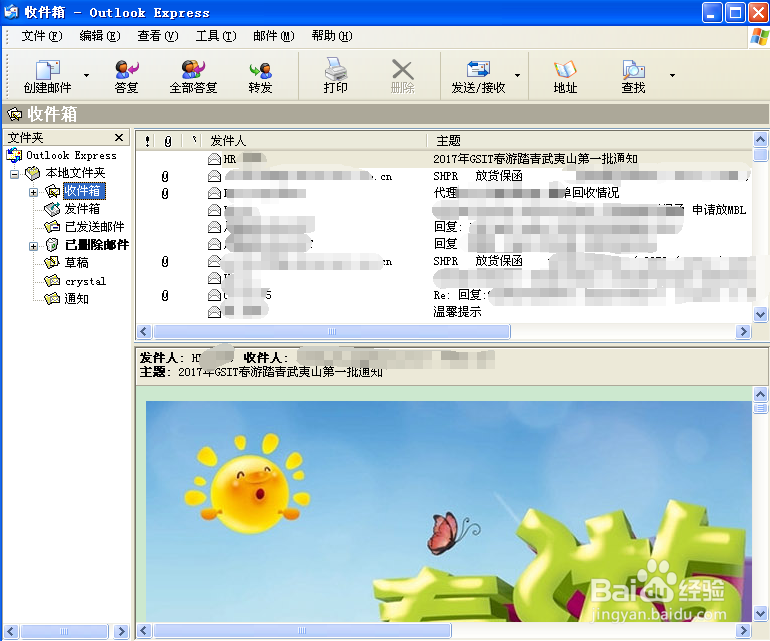Open the 文件(F) menu
Screen dimensions: 770x641
click(x=42, y=36)
